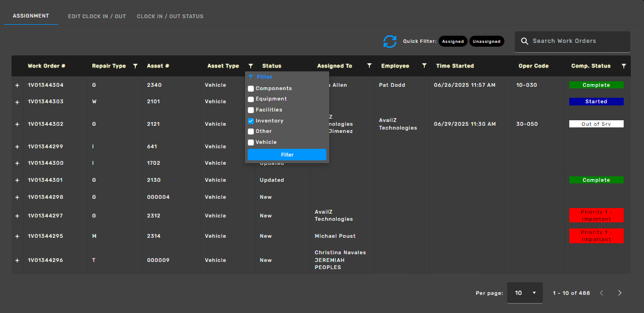Open the Employee column filter icon
The height and width of the screenshot is (313, 644).
click(424, 66)
